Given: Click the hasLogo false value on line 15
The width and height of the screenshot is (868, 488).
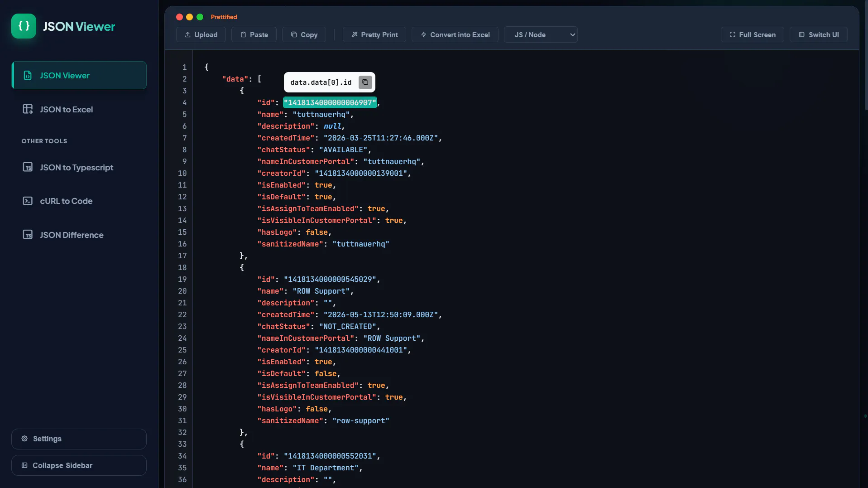Looking at the screenshot, I should click(317, 232).
